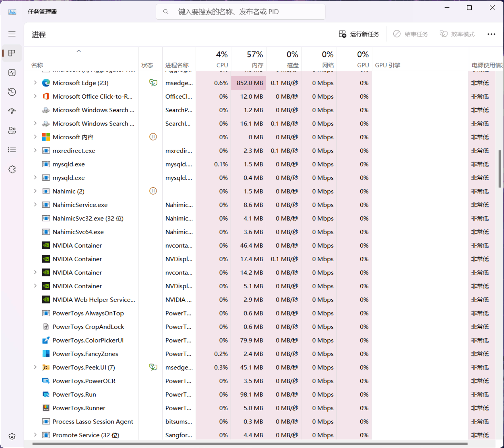Open the Processes page in the sidebar
This screenshot has width=504, height=448.
[x=12, y=53]
